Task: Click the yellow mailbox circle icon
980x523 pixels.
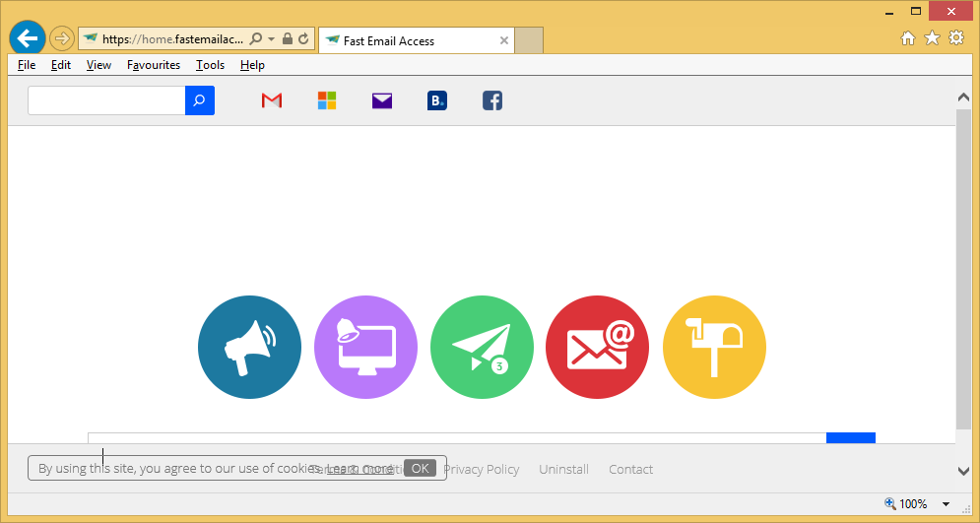Action: click(714, 348)
